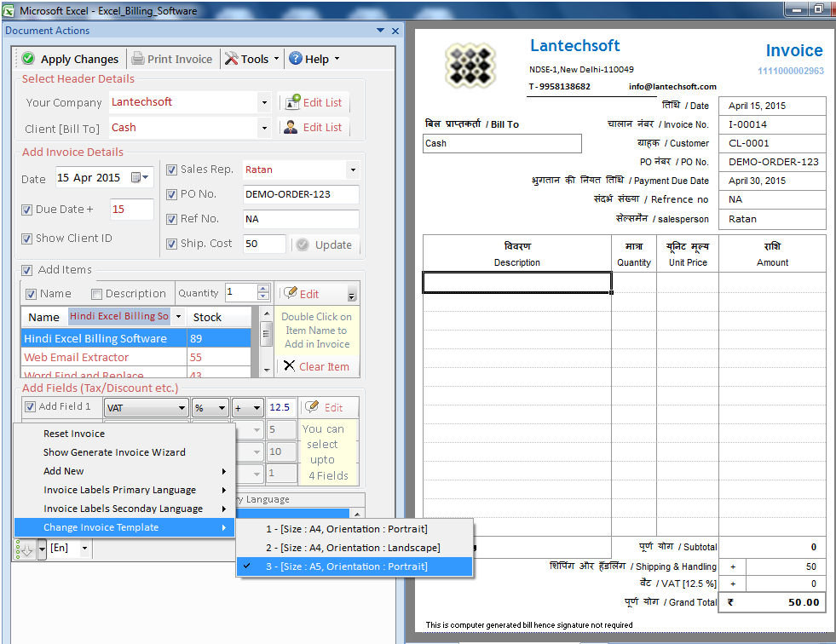The width and height of the screenshot is (836, 644).
Task: Open the Date calendar picker
Action: pos(141,177)
